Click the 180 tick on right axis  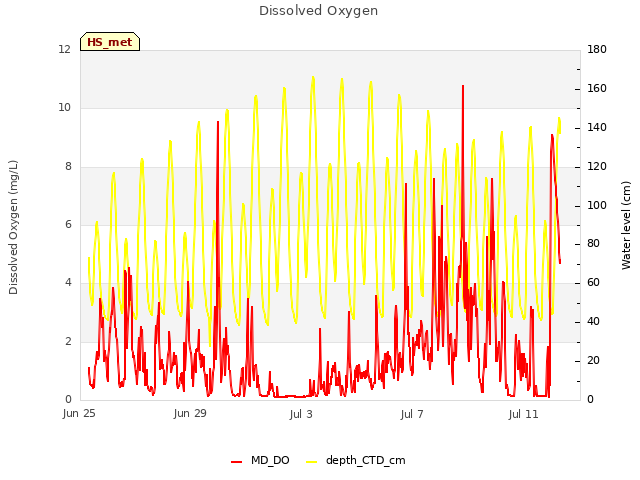[597, 50]
